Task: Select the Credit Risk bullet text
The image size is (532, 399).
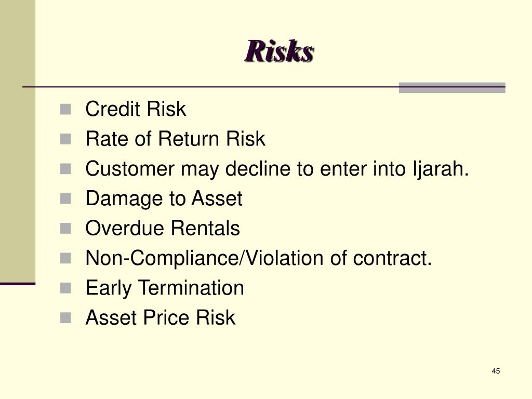Action: (136, 109)
